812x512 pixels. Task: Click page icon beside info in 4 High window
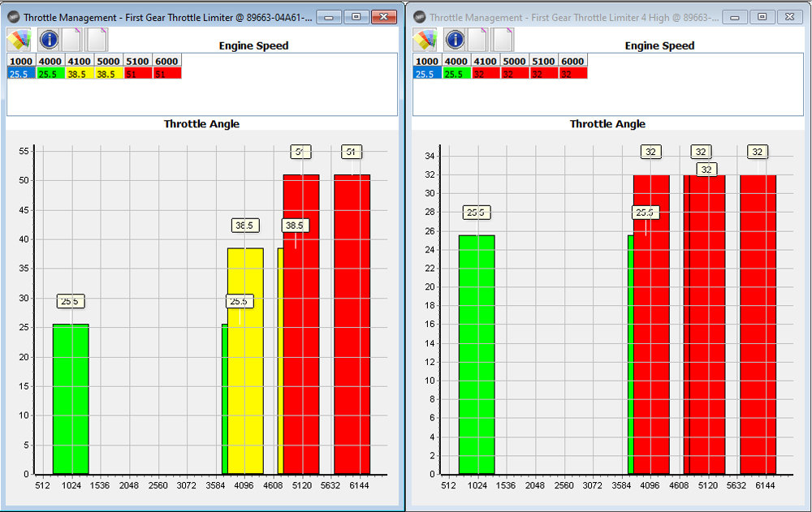coord(477,40)
